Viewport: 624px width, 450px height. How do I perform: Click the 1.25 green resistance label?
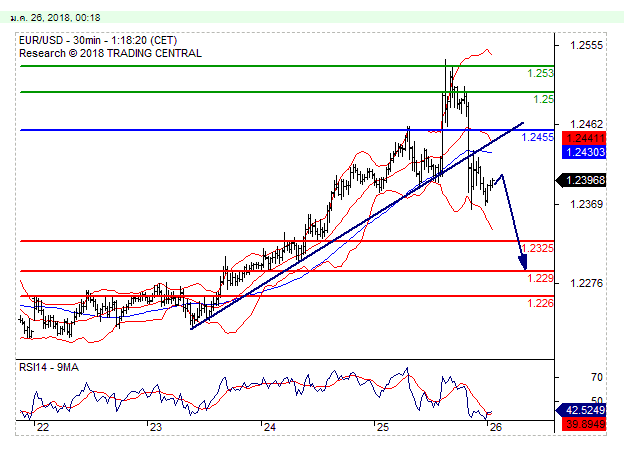pyautogui.click(x=543, y=99)
